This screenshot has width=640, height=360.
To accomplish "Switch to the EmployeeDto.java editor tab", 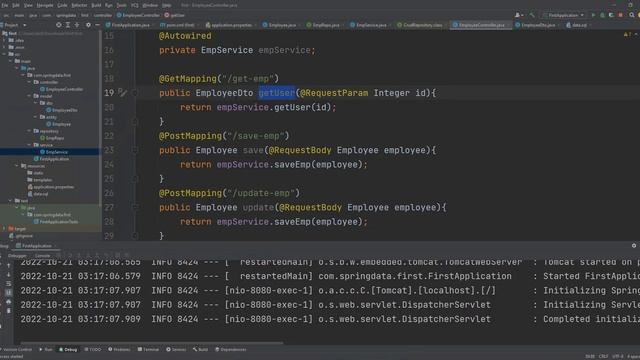I will click(536, 25).
